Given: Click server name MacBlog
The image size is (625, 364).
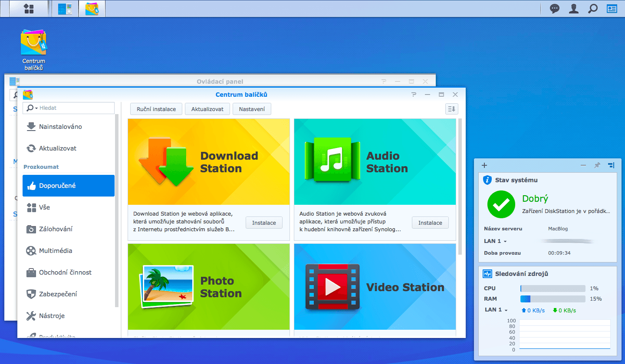Looking at the screenshot, I should coord(558,229).
